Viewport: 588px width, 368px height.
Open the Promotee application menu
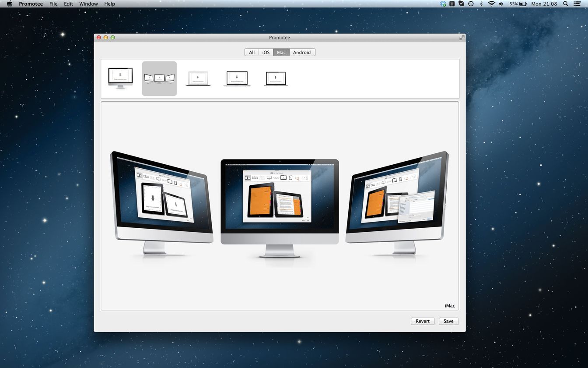31,4
